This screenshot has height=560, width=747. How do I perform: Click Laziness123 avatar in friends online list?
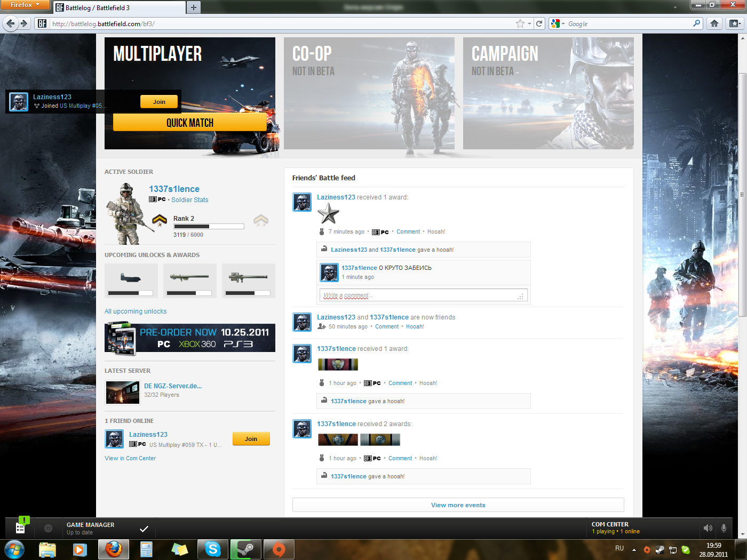click(114, 439)
